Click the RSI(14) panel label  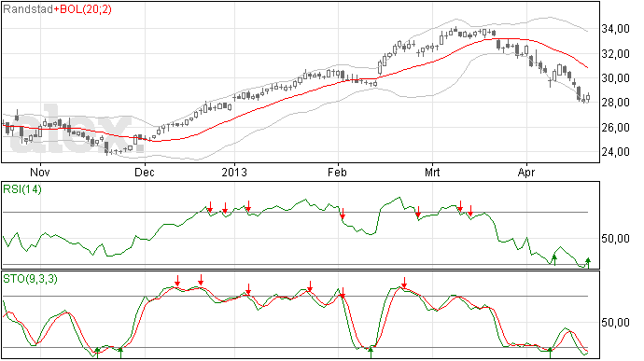click(22, 189)
